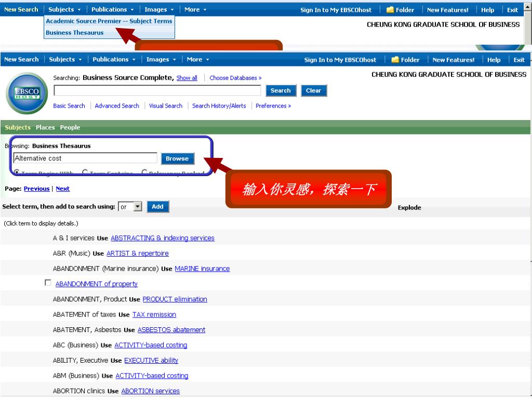Open Preferences link
Screen dimensions: 532x399
273,106
